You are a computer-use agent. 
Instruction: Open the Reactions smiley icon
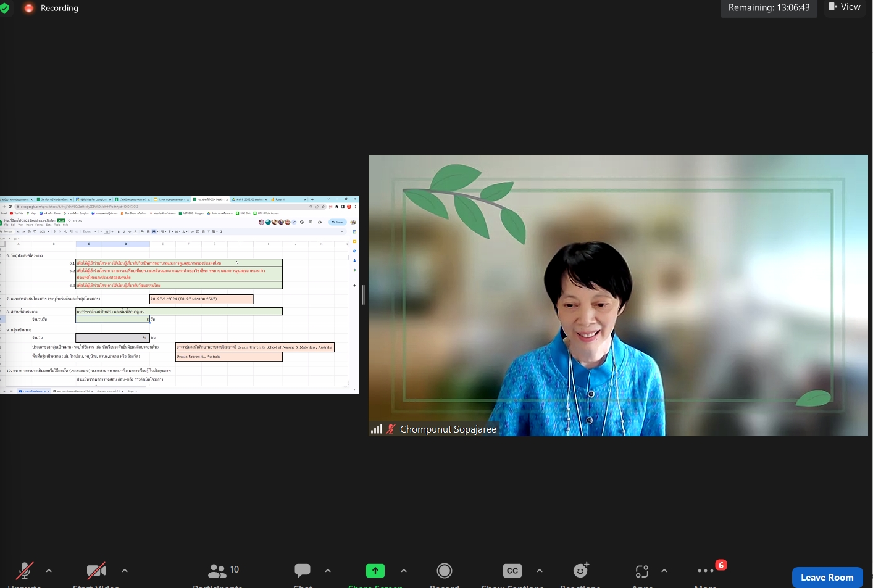click(x=580, y=570)
